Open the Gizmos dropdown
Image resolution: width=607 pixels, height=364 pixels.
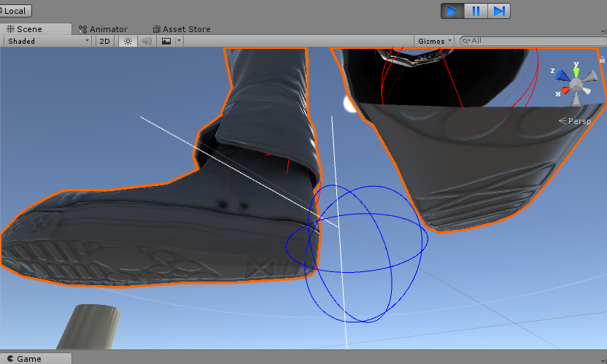(435, 42)
